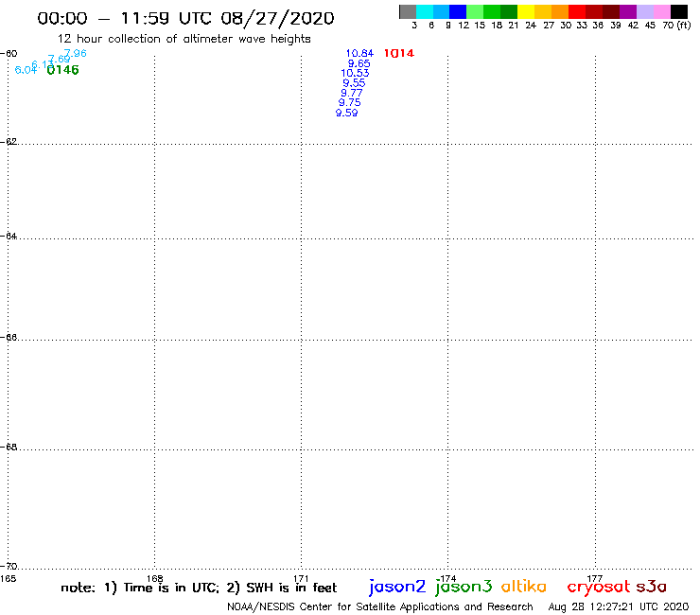This screenshot has width=700, height=615.
Task: Click the 165 longitude axis label
Action: pyautogui.click(x=8, y=578)
